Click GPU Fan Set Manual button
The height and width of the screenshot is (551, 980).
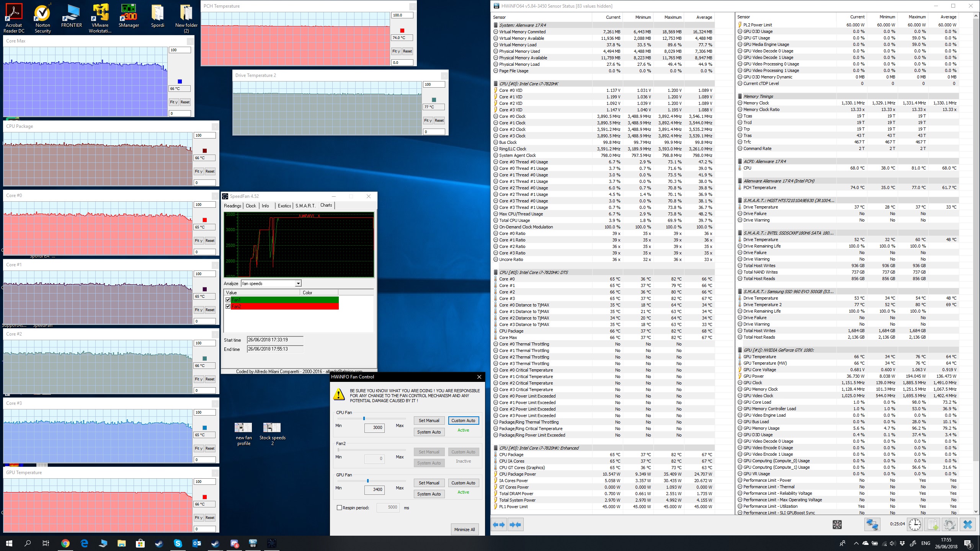pyautogui.click(x=429, y=483)
